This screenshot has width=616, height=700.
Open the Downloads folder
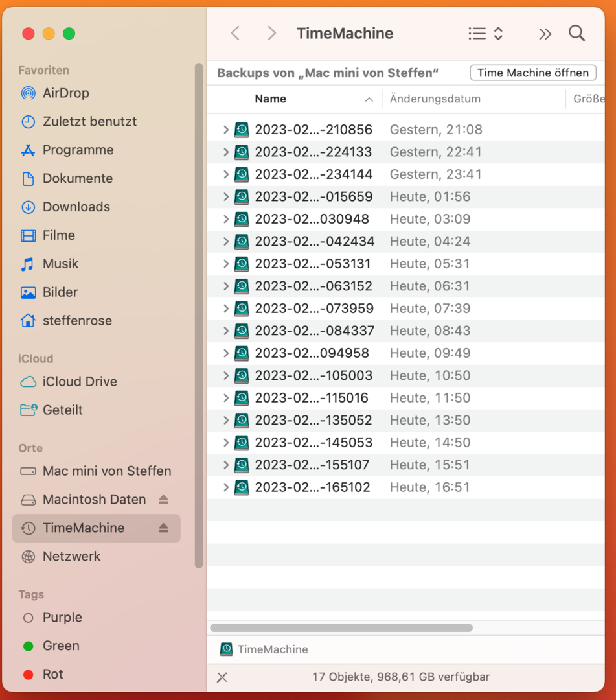76,207
